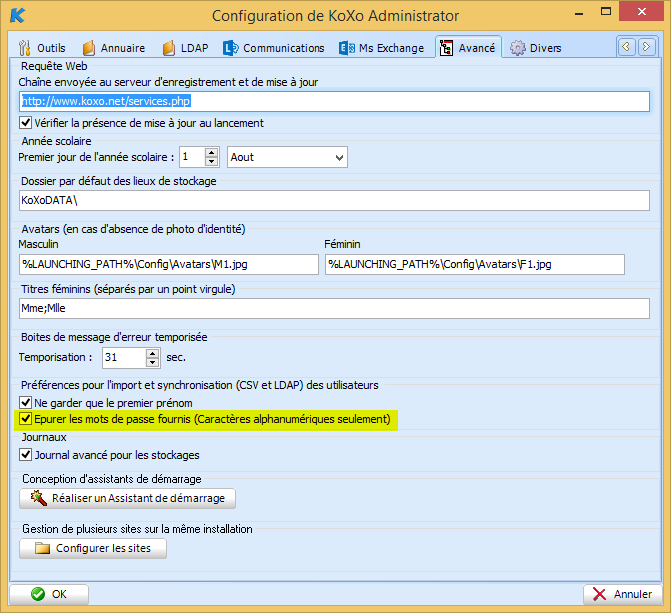
Task: Switch to the Annuaire tab
Action: [114, 48]
